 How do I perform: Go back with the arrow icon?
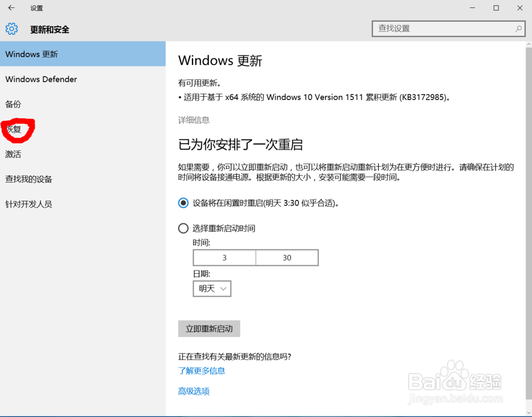(12, 8)
